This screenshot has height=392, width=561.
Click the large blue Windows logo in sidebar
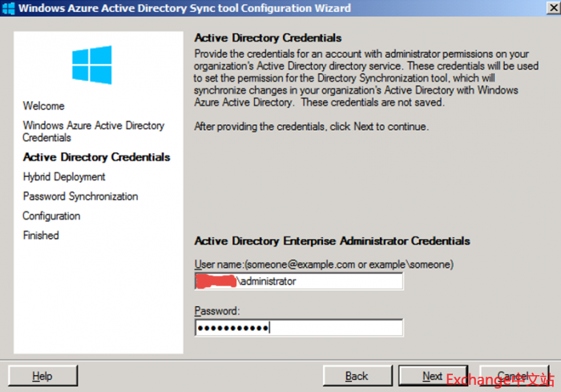[91, 65]
